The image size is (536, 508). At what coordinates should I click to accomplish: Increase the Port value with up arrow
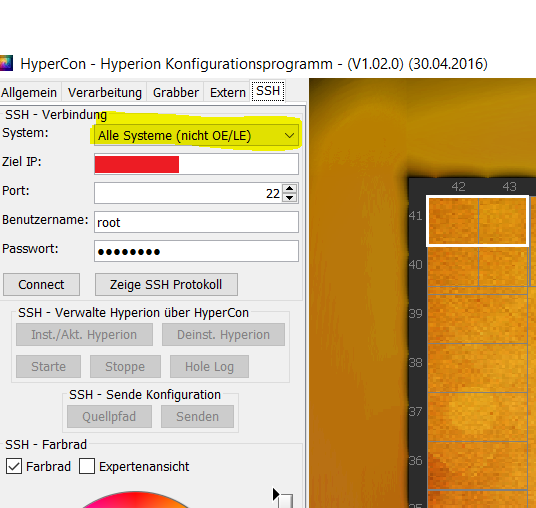pyautogui.click(x=290, y=189)
